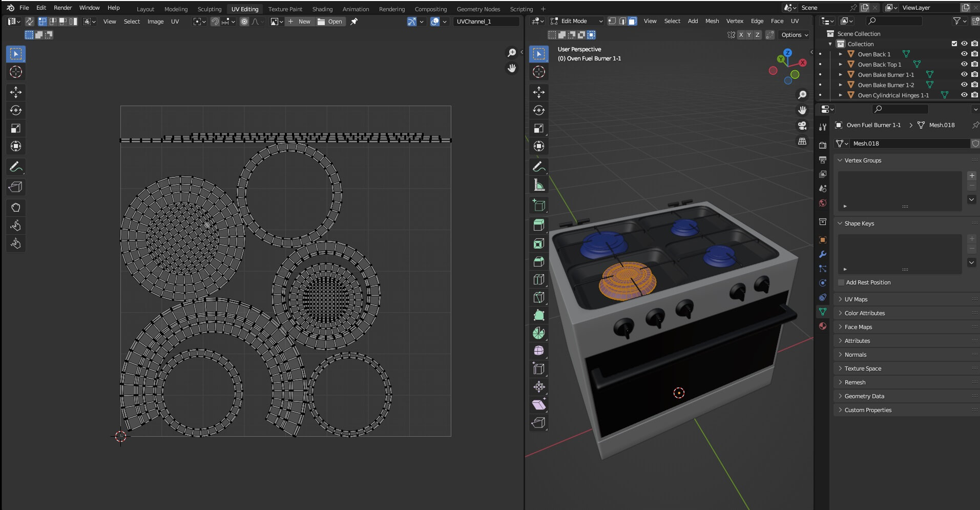The image size is (980, 510).
Task: Open the Geometry Nodes workspace tab
Action: (x=478, y=9)
